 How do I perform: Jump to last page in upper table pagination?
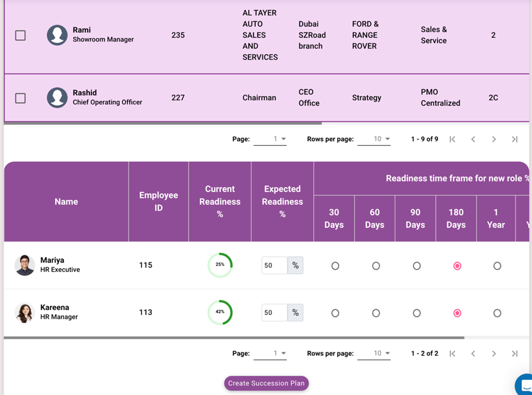coord(515,139)
